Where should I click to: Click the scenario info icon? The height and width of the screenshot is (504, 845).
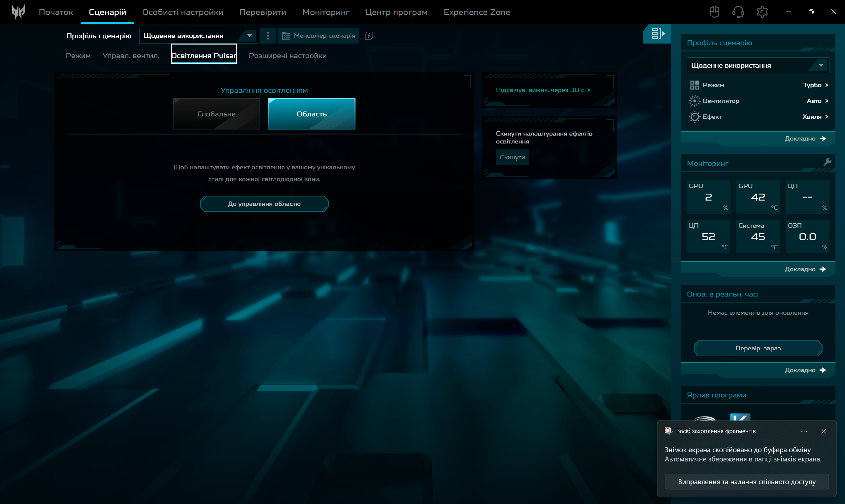tap(369, 36)
